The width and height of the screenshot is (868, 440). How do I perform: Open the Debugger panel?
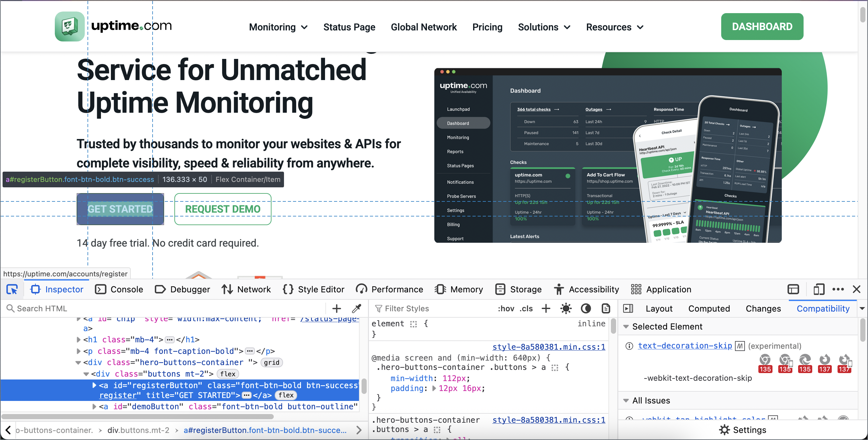pyautogui.click(x=182, y=289)
